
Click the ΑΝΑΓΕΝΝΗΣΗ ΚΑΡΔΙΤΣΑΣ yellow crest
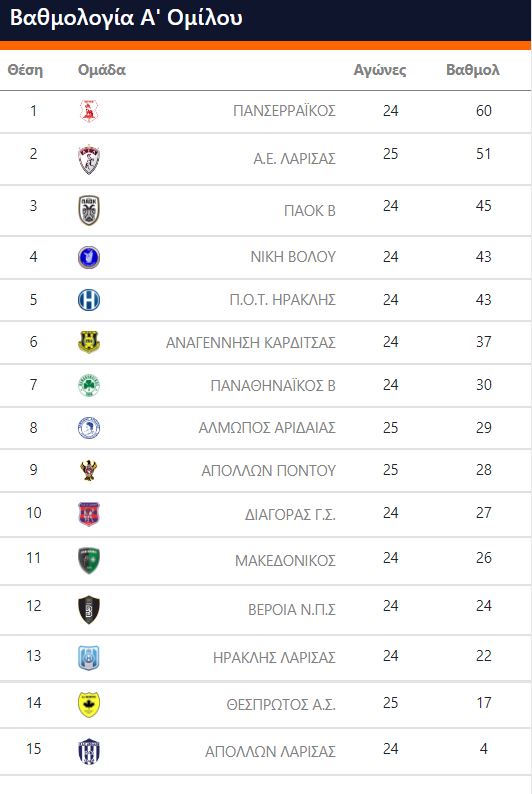pos(89,342)
